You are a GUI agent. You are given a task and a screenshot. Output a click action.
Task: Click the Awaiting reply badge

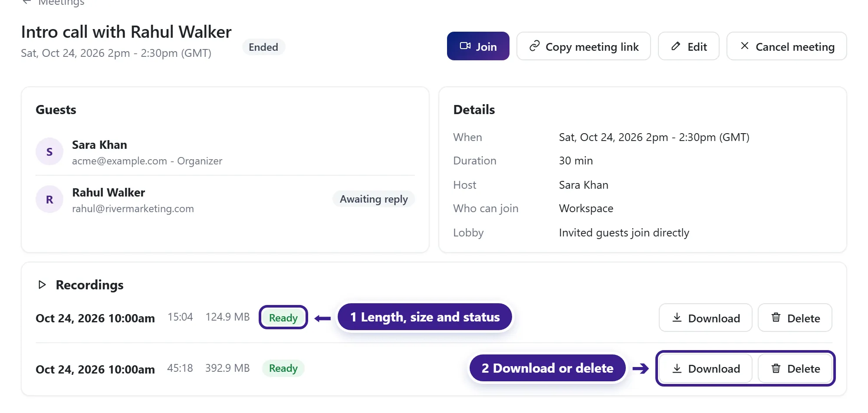coord(374,199)
